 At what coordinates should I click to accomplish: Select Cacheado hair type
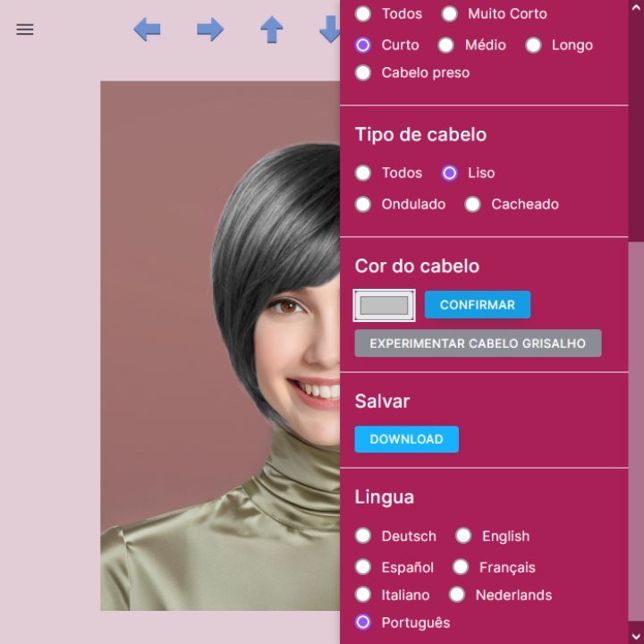(473, 204)
